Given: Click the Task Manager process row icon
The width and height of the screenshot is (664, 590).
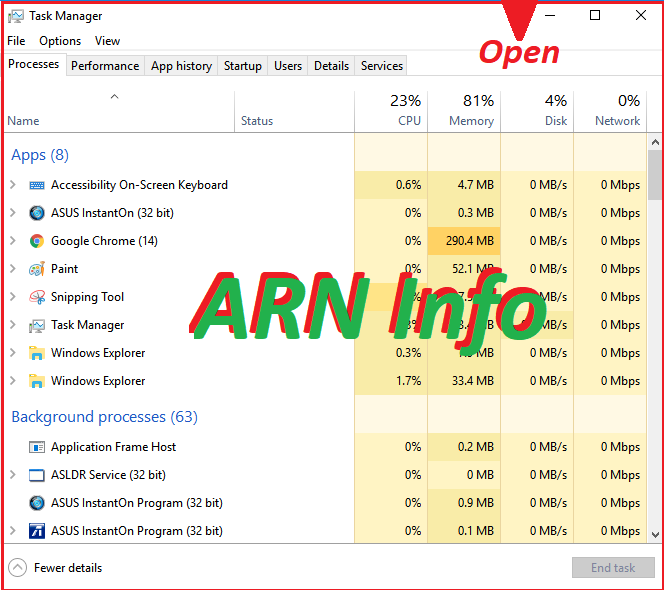Looking at the screenshot, I should [x=37, y=325].
